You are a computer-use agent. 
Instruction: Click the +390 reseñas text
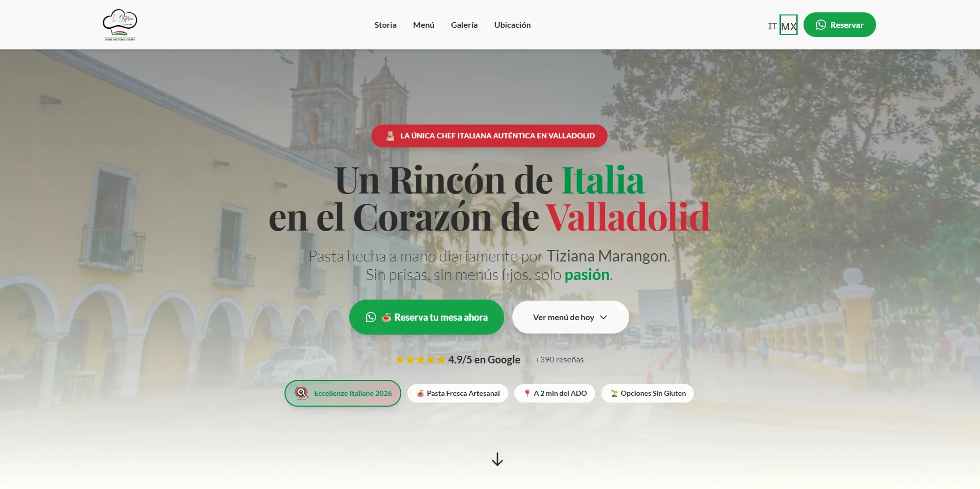click(559, 360)
